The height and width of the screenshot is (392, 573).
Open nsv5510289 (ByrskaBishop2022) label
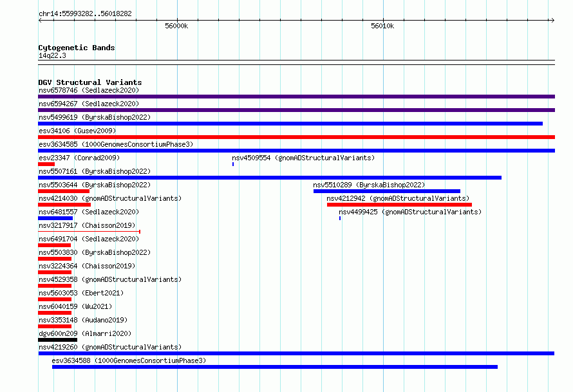(369, 185)
